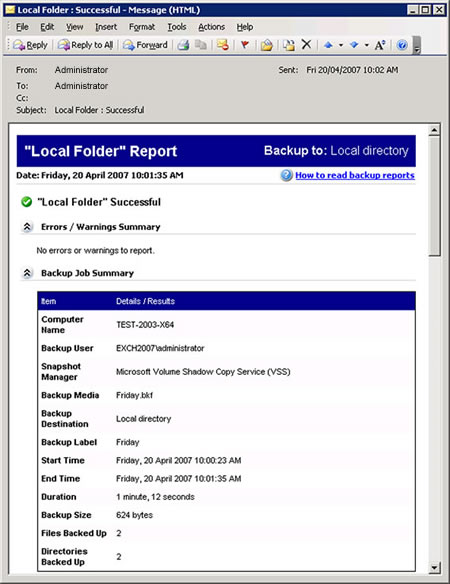450x584 pixels.
Task: Open the 'How to read backup reports' link
Action: [355, 175]
